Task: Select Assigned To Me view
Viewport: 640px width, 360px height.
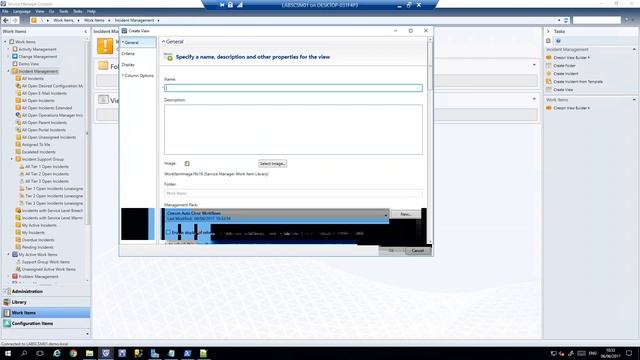Action: click(x=36, y=144)
